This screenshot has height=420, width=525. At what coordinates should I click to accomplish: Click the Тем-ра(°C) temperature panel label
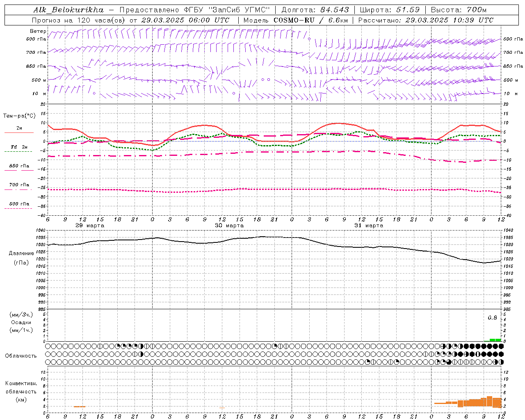19,116
